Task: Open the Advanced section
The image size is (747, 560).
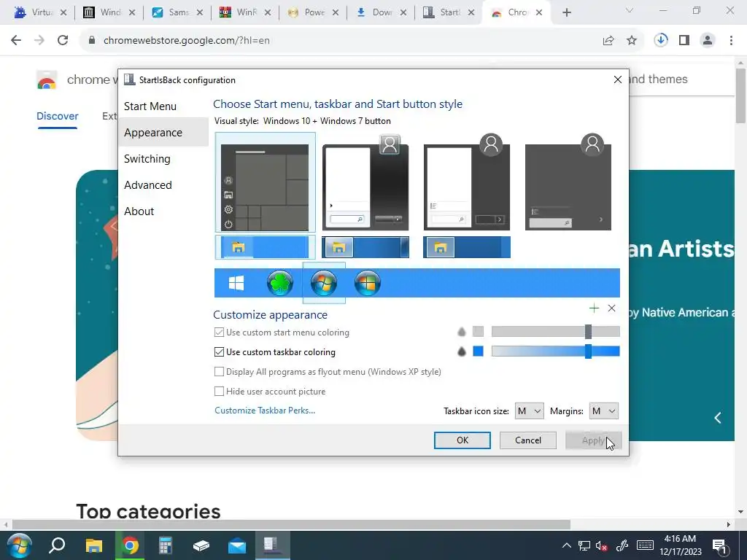Action: click(x=147, y=184)
